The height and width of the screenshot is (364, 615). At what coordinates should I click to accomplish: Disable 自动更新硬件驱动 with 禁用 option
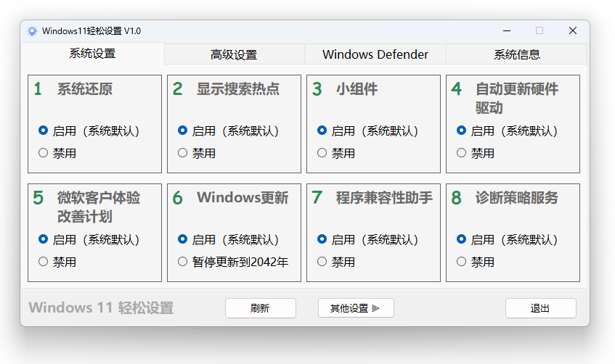tap(462, 153)
